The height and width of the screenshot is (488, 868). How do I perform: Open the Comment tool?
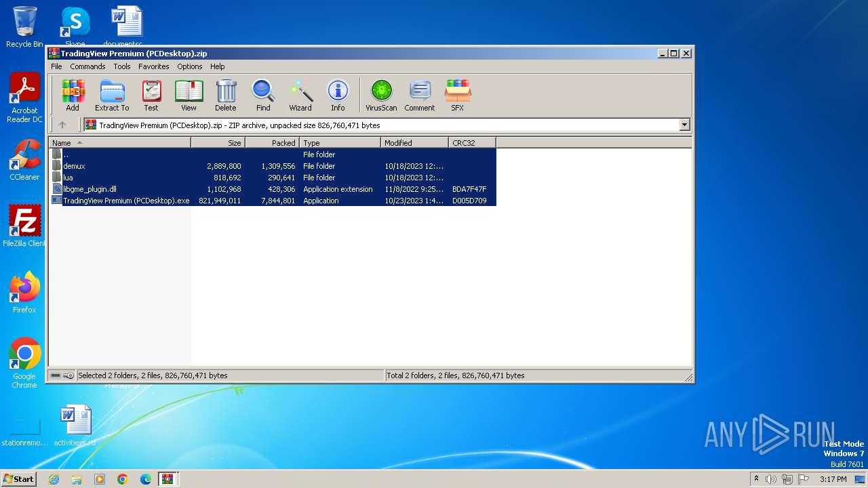pos(420,95)
